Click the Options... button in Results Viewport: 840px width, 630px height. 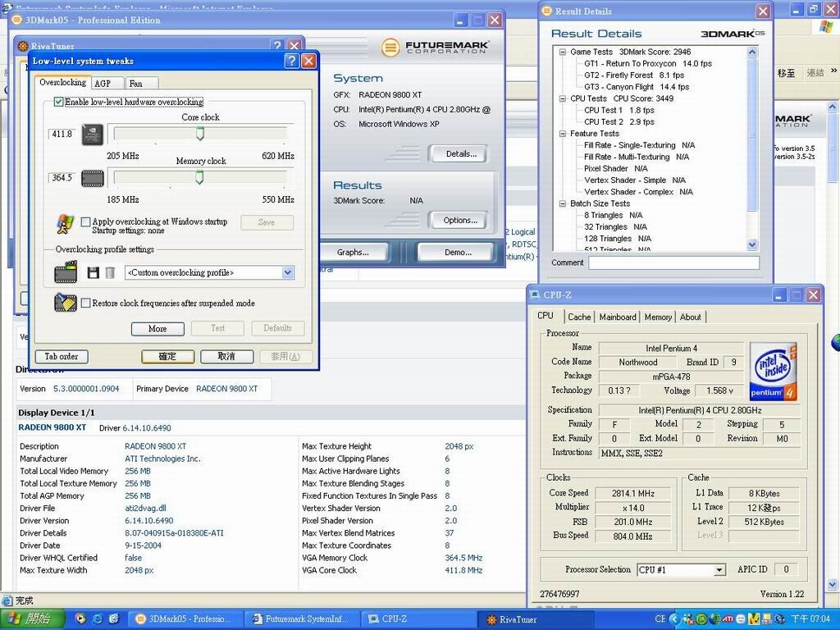tap(459, 220)
